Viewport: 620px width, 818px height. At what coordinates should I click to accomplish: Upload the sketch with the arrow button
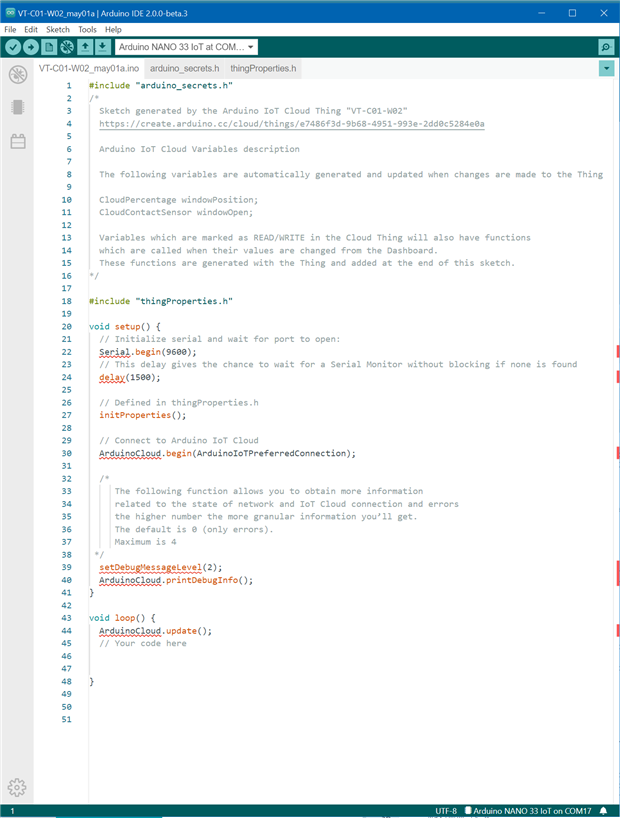point(31,47)
